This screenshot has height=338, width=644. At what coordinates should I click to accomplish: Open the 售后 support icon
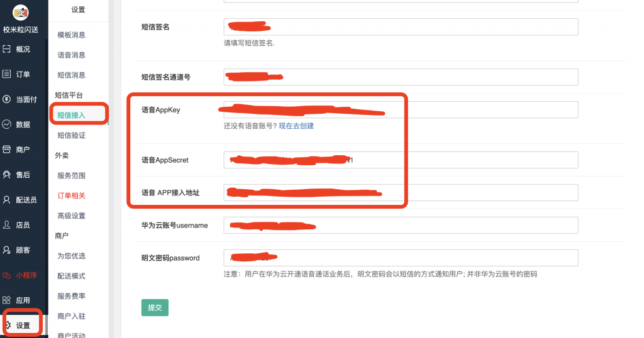pyautogui.click(x=6, y=175)
